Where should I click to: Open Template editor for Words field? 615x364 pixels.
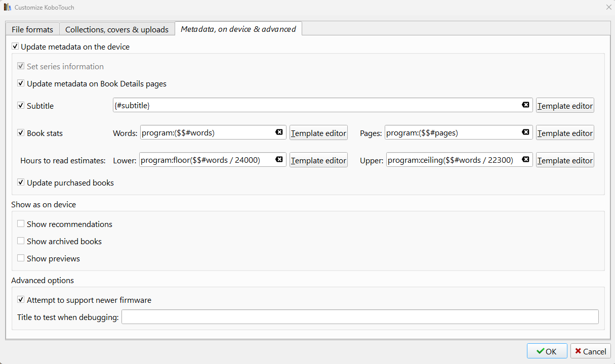[318, 133]
